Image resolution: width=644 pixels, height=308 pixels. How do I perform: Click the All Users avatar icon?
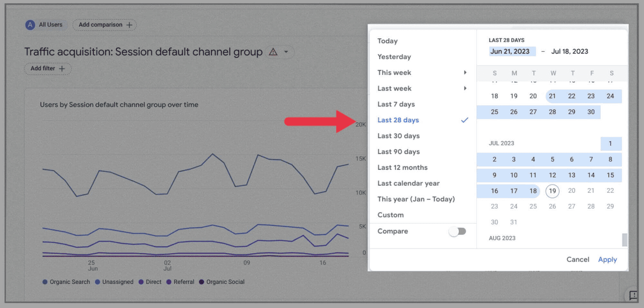pos(30,25)
